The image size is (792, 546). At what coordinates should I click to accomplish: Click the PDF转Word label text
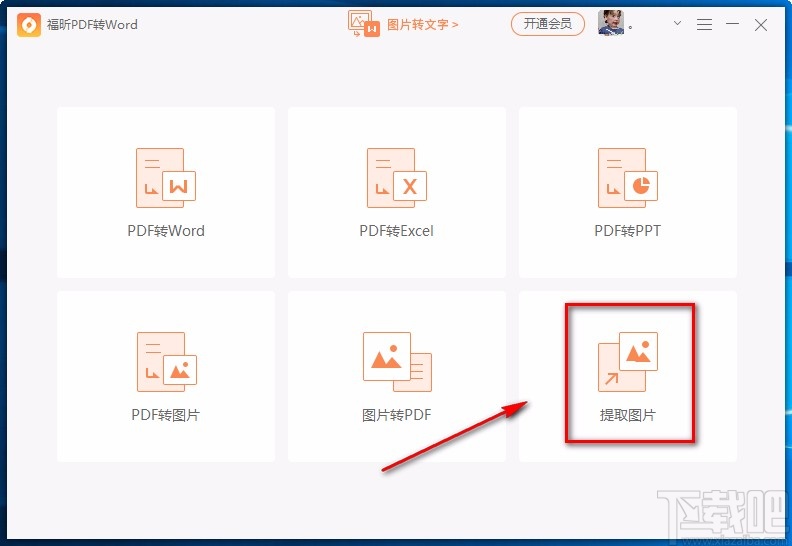coord(166,231)
